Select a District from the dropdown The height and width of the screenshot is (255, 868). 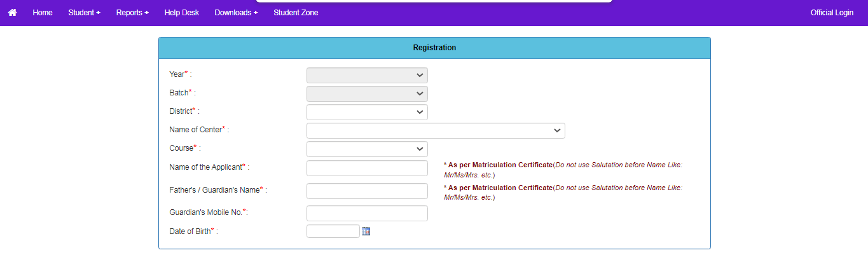pos(367,112)
